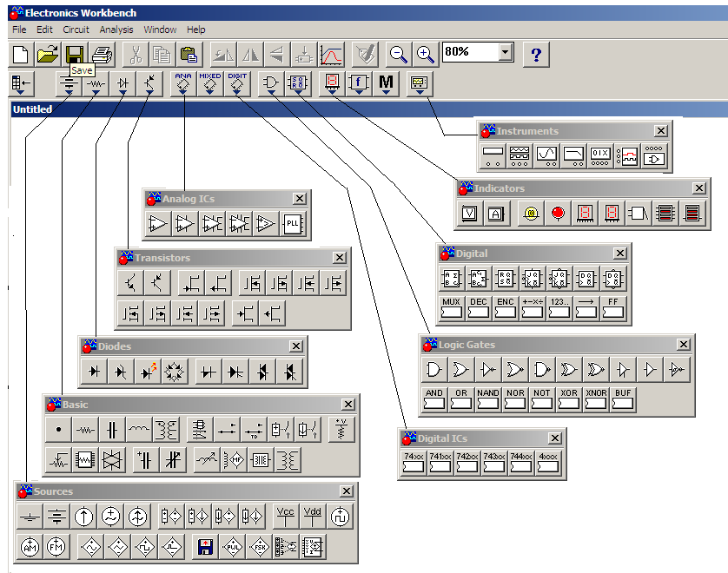
Task: Open a circuit file with the folder icon
Action: pyautogui.click(x=48, y=55)
